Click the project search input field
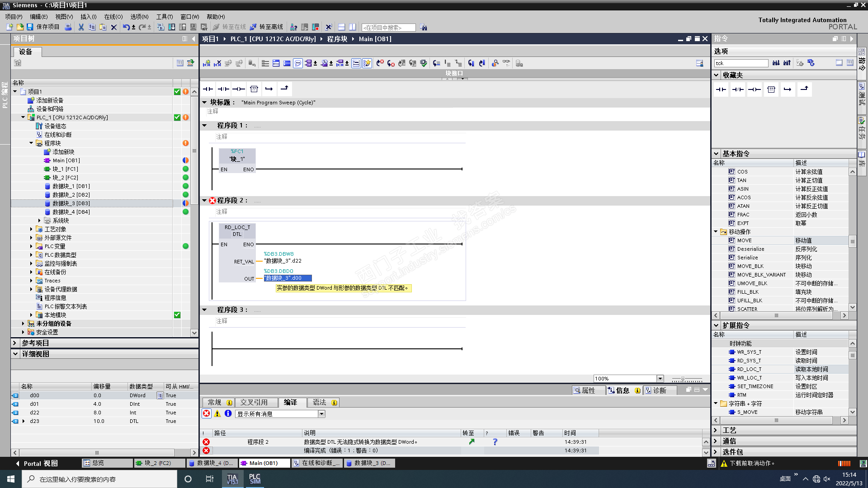Screen dimensions: 868x488 388,28
